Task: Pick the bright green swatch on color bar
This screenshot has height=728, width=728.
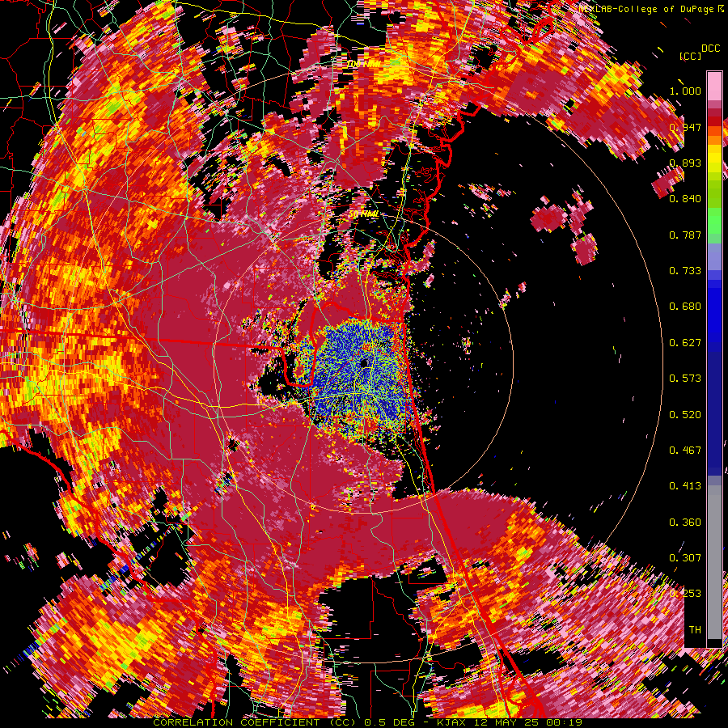Action: 714,221
